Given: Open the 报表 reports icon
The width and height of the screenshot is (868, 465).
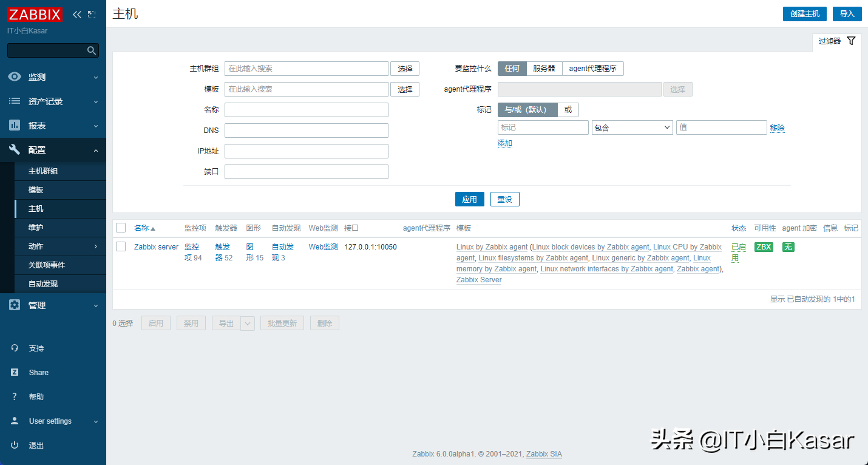Looking at the screenshot, I should click(x=16, y=125).
